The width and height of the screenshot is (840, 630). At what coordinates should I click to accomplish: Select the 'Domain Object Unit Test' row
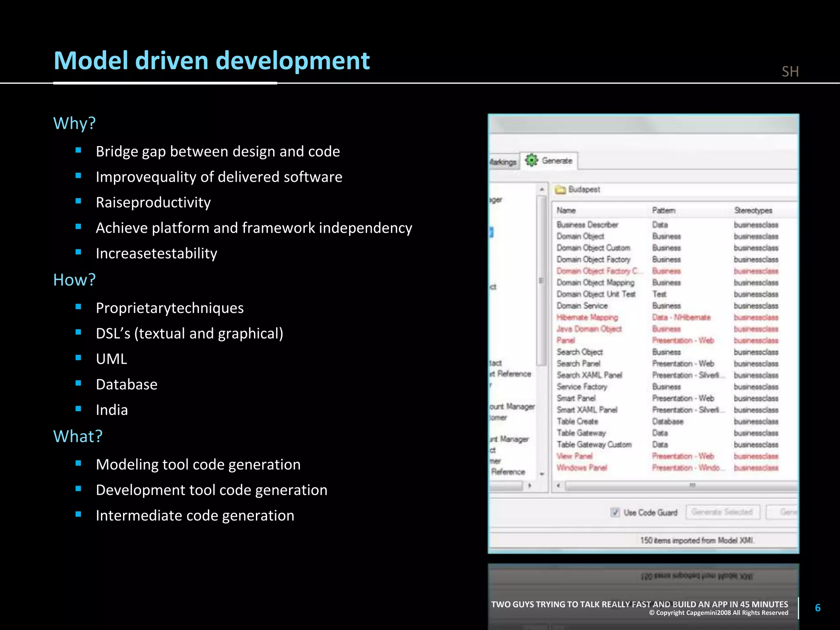667,294
